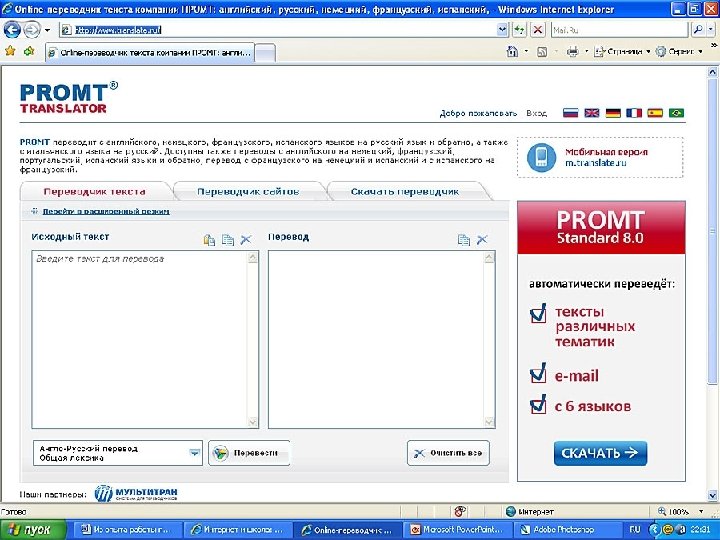
Task: Click the Вход login link
Action: pyautogui.click(x=536, y=113)
